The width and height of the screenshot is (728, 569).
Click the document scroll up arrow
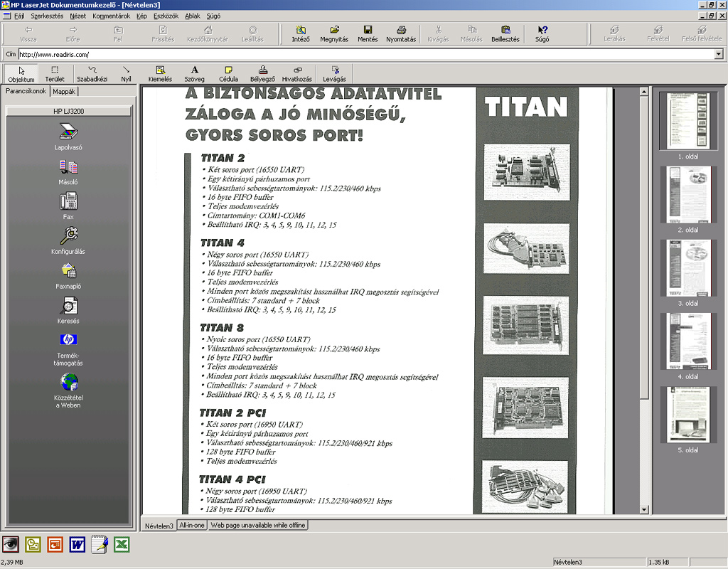(644, 92)
